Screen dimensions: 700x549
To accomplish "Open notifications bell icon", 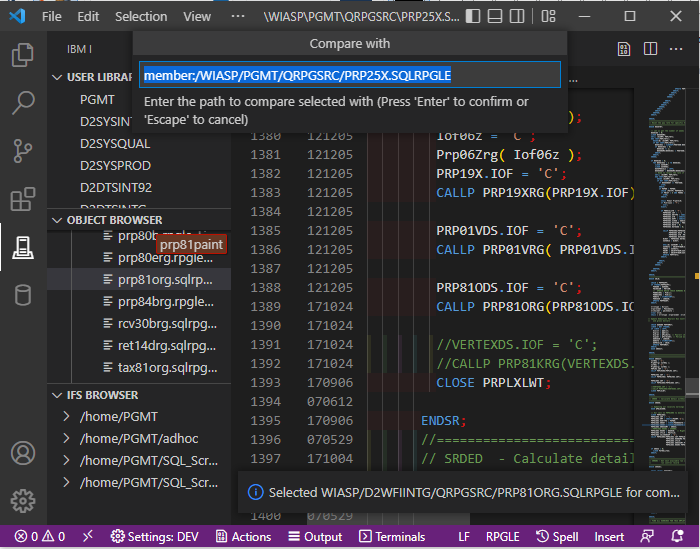I will coord(677,536).
